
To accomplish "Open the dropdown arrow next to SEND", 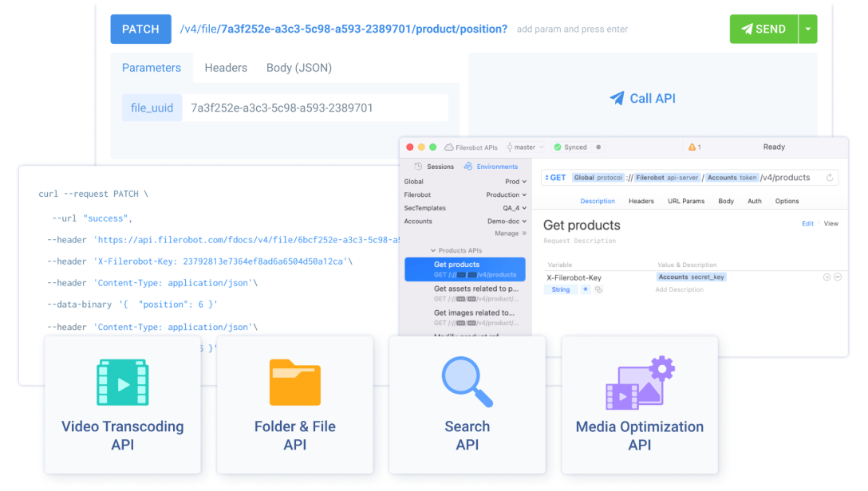I will 807,29.
